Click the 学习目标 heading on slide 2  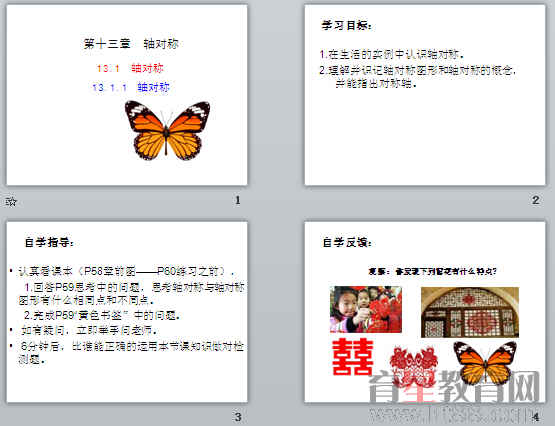347,25
